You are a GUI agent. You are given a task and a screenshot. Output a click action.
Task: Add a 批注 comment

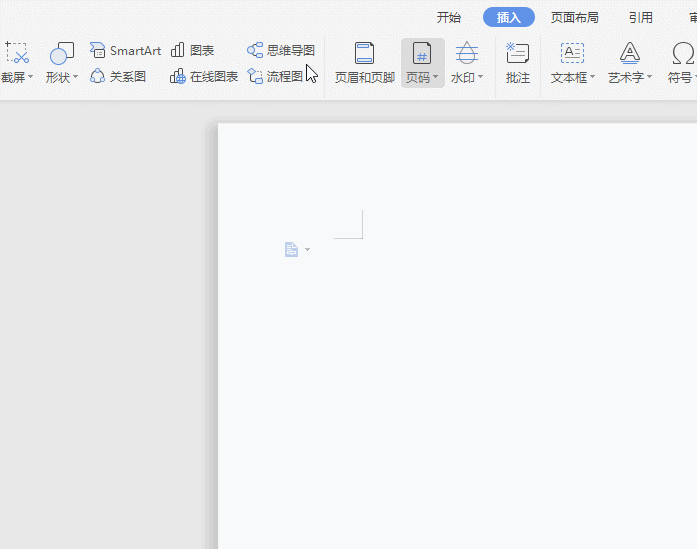pyautogui.click(x=518, y=54)
